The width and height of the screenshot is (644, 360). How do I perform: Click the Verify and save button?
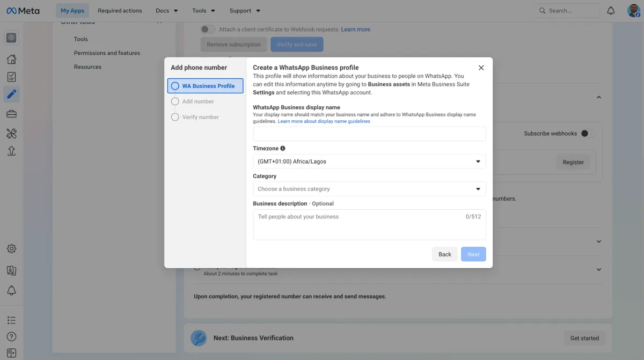pyautogui.click(x=297, y=45)
